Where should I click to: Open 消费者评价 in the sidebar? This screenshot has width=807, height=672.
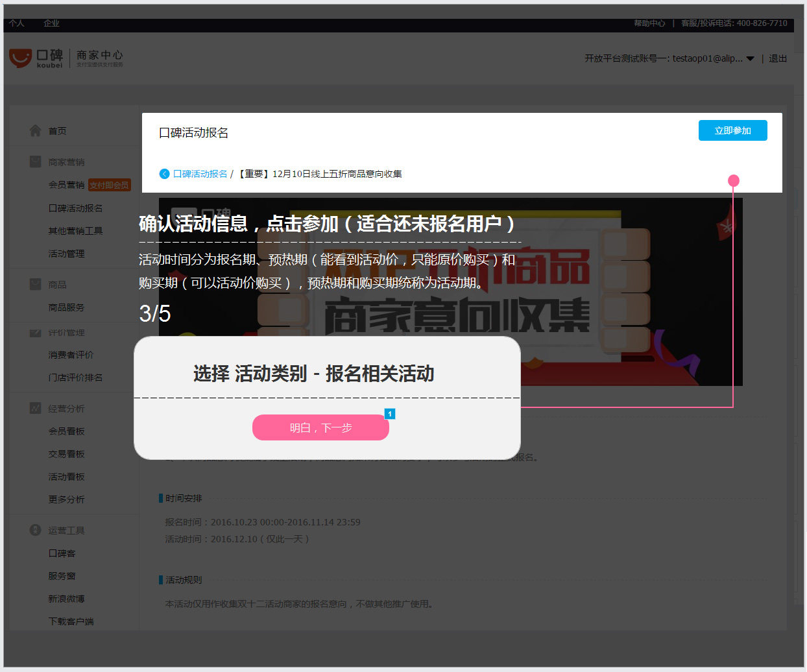71,355
